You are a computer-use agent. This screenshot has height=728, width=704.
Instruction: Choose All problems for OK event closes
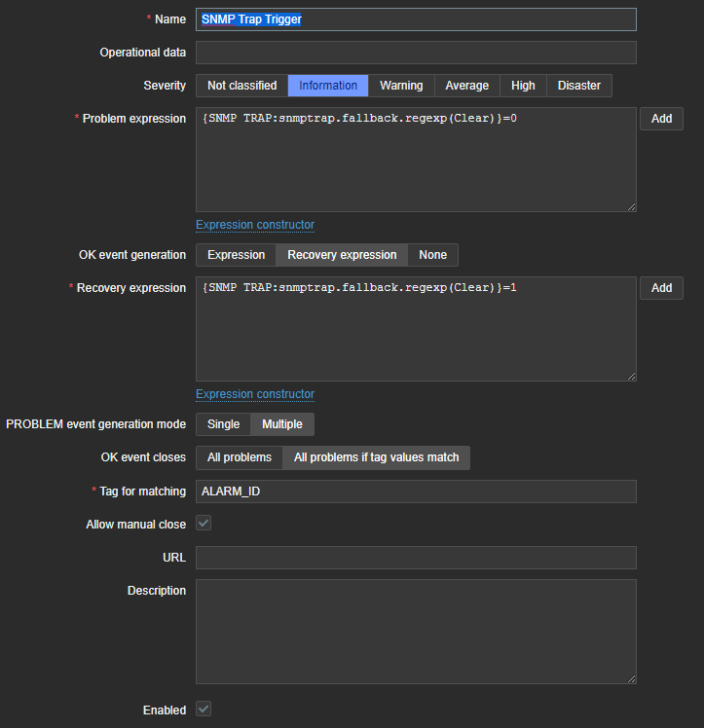click(x=240, y=457)
